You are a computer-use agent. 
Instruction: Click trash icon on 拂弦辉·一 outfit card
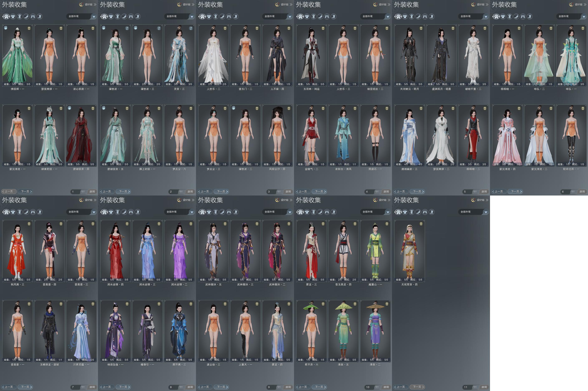click(x=29, y=28)
